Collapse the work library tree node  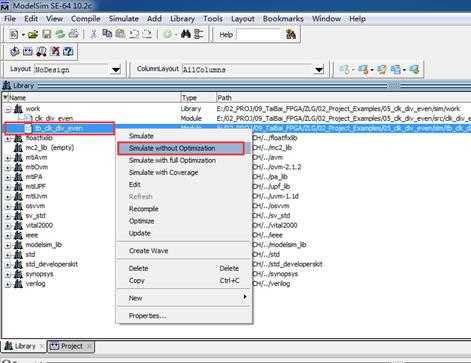(8, 109)
